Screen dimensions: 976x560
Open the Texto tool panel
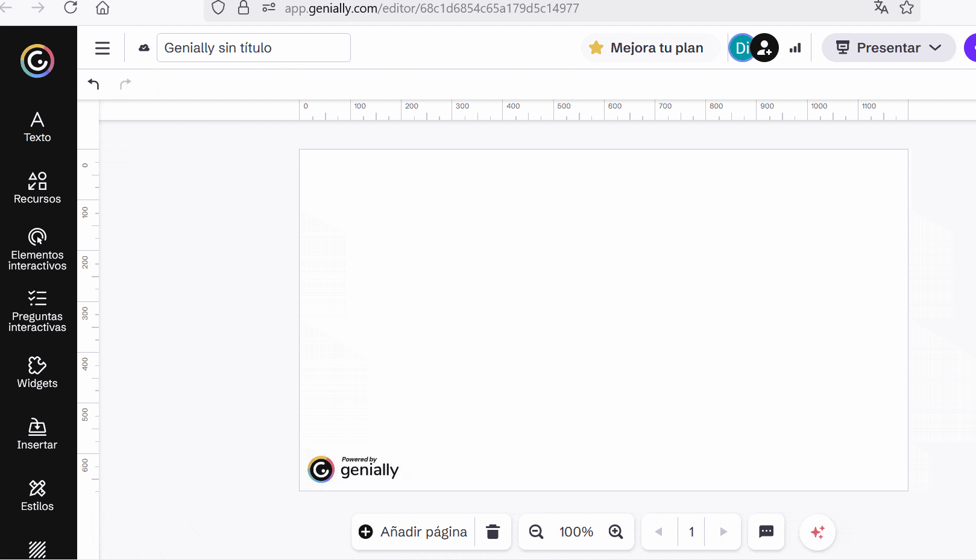pyautogui.click(x=37, y=127)
